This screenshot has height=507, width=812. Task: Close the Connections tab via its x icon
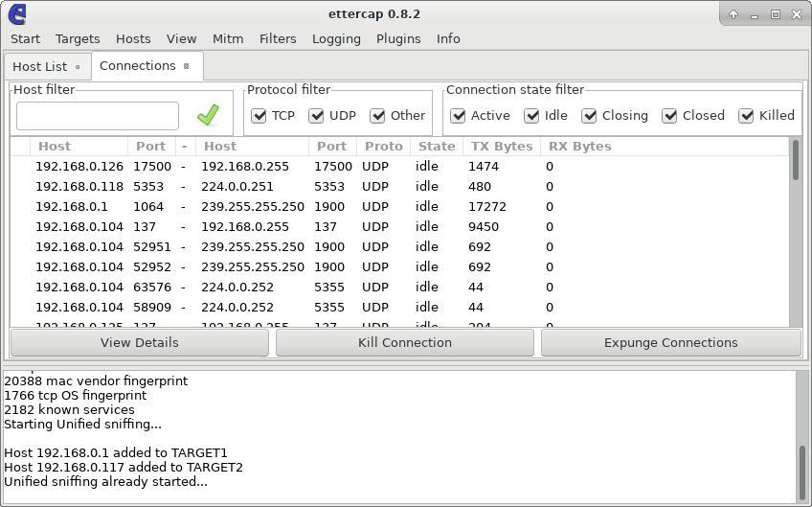(x=187, y=66)
